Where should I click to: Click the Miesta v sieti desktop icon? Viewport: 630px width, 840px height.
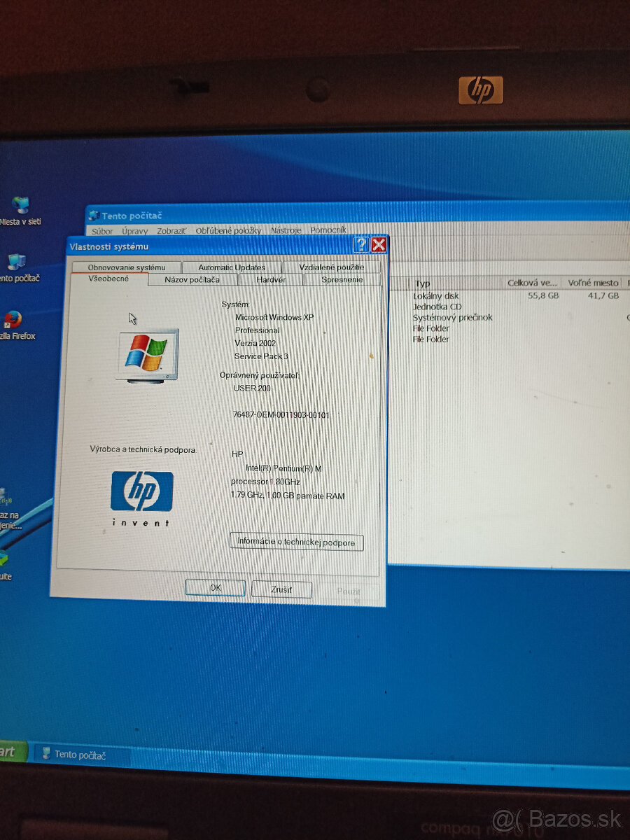tap(20, 210)
